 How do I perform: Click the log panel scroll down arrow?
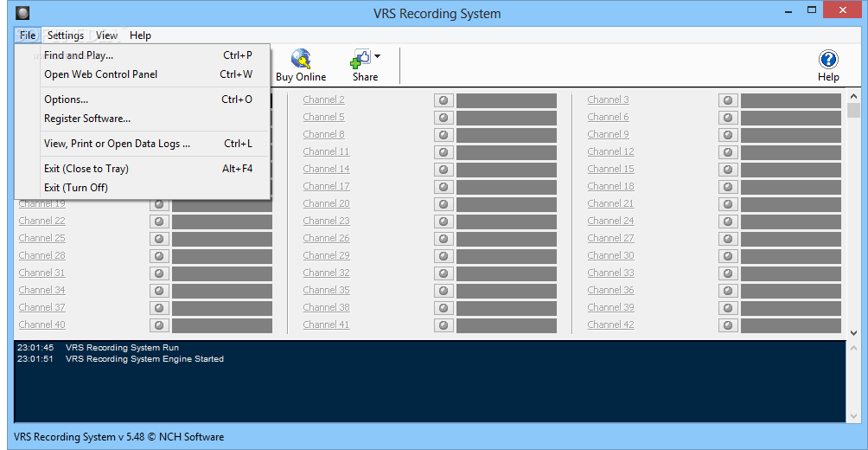[853, 417]
